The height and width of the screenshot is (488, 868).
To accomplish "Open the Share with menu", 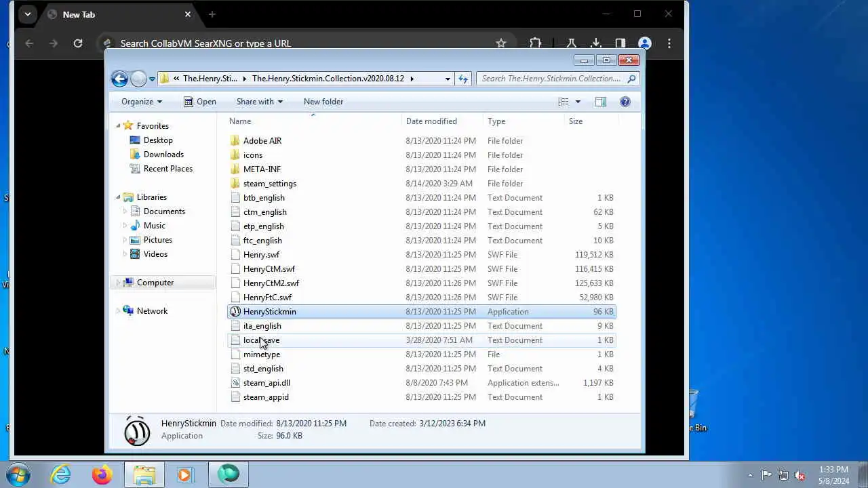I will (x=260, y=102).
